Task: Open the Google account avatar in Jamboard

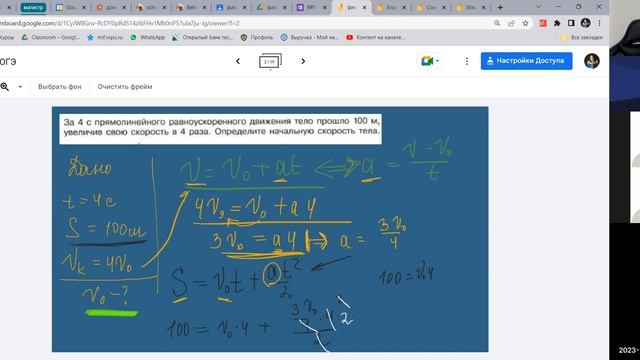Action: [x=591, y=61]
